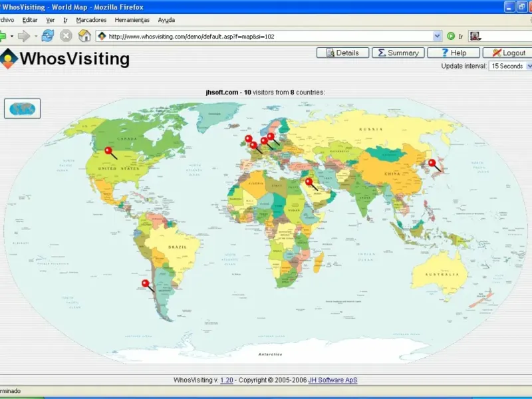The image size is (532, 399).
Task: Click the world map thumbnail button
Action: pos(23,108)
